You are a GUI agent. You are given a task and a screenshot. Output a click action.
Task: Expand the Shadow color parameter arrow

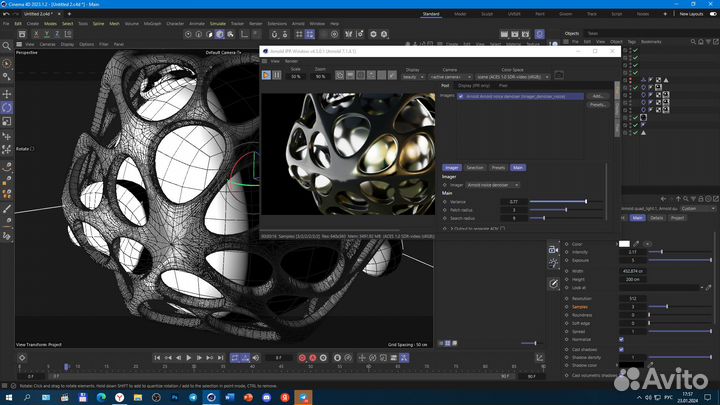coord(617,365)
